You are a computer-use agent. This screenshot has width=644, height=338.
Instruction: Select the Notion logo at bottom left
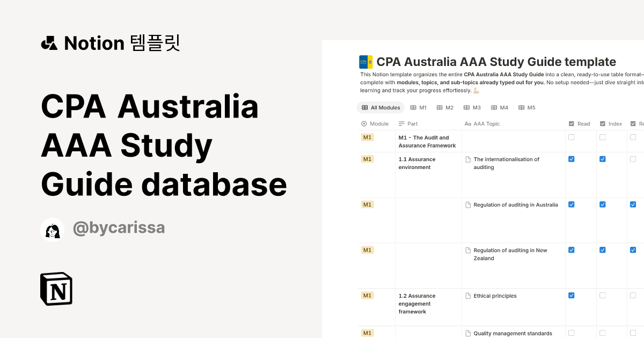tap(56, 289)
